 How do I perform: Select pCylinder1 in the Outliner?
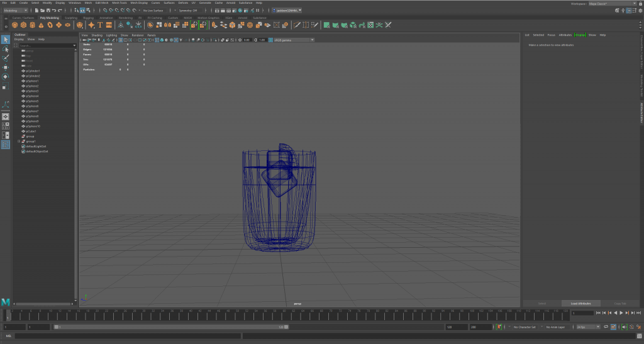click(33, 71)
